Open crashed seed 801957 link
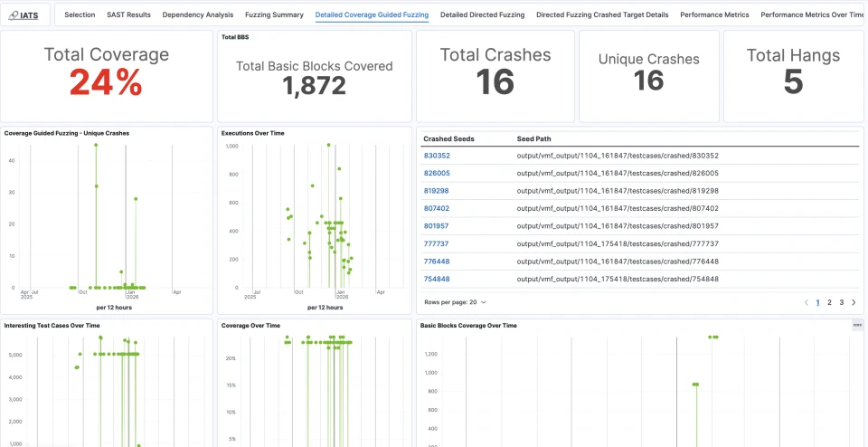Image resolution: width=868 pixels, height=447 pixels. 436,226
